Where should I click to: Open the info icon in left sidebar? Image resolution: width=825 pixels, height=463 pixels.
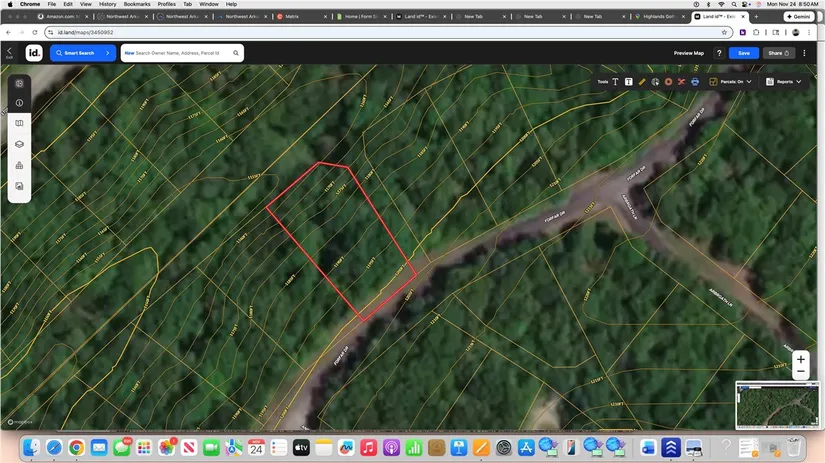click(19, 103)
